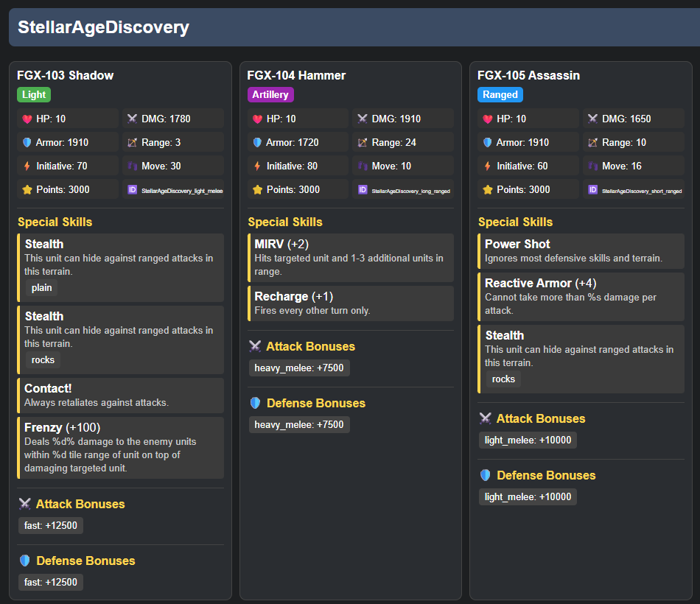This screenshot has height=604, width=700.
Task: Click the shield Armor icon on FGX-103 Shadow
Action: (27, 142)
